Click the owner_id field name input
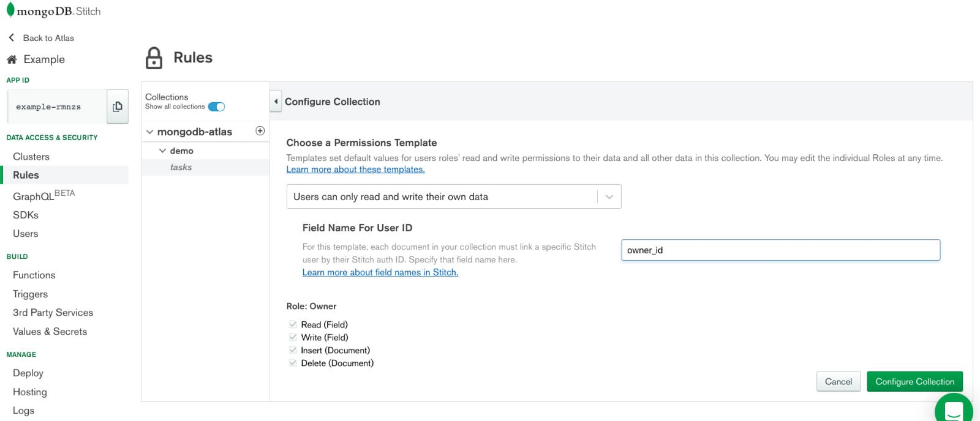This screenshot has height=421, width=980. coord(781,250)
